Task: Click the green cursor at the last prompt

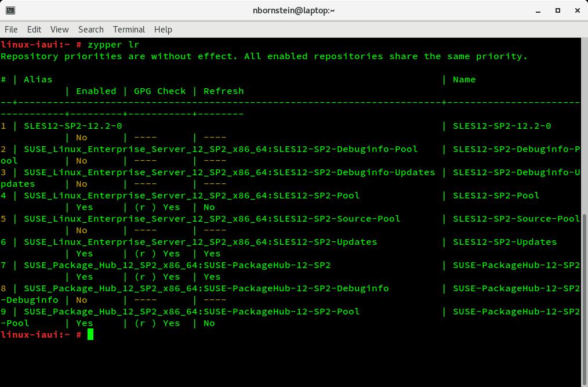Action: click(90, 334)
